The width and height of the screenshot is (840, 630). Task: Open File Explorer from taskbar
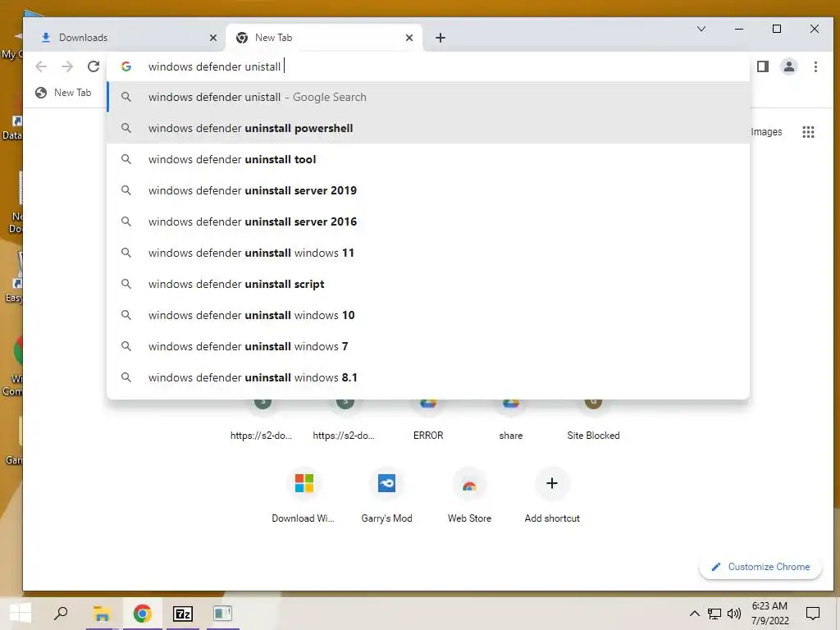(x=101, y=614)
